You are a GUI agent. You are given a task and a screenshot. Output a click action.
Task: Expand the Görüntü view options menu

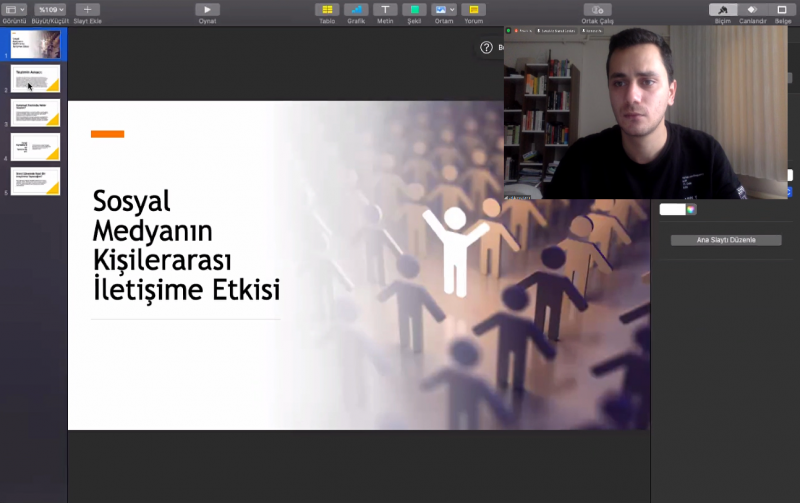14,10
